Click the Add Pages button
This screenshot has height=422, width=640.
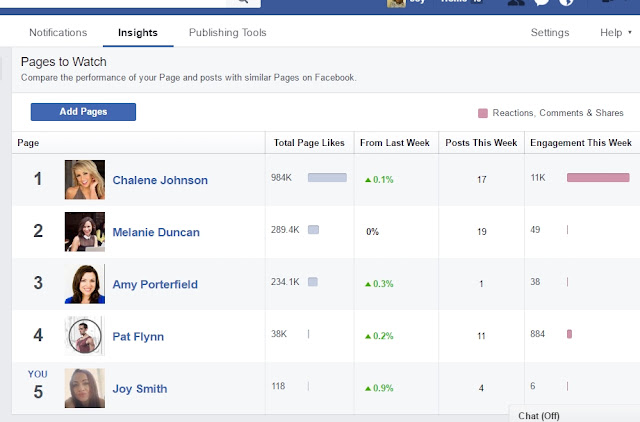pos(83,112)
